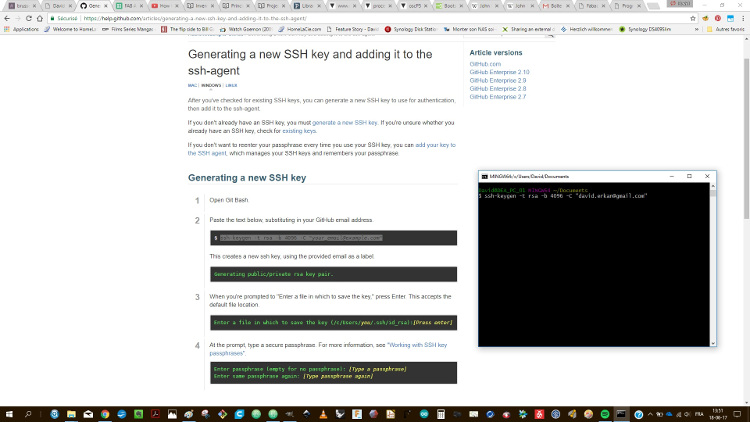Click the 'Generating a new SSH key' heading
Image resolution: width=750 pixels, height=422 pixels.
point(247,178)
